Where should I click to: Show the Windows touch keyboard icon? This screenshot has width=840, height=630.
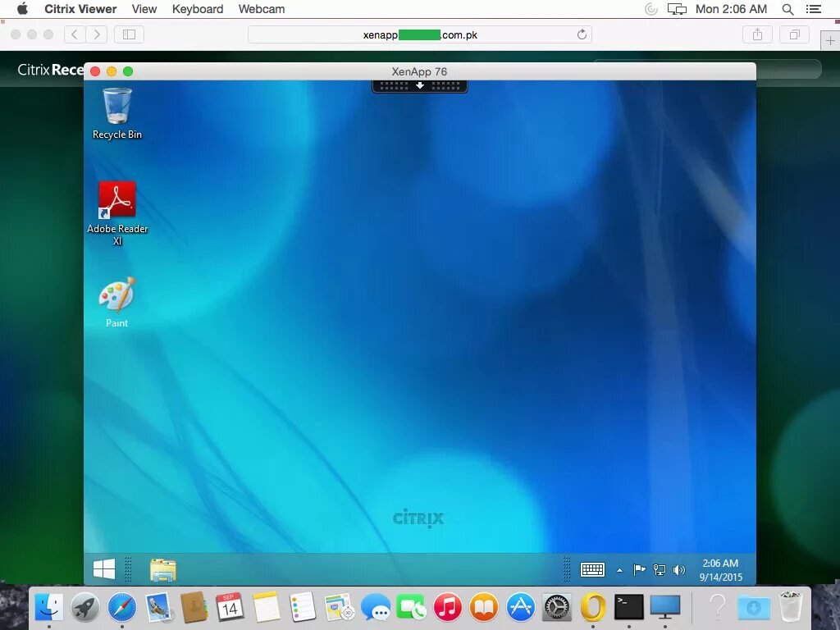point(592,569)
